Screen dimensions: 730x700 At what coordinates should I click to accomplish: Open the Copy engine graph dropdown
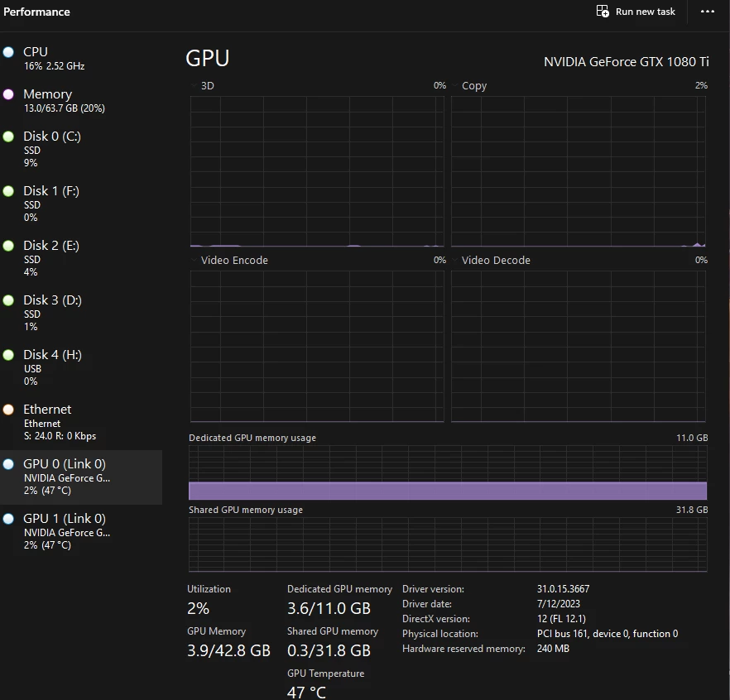coord(455,86)
